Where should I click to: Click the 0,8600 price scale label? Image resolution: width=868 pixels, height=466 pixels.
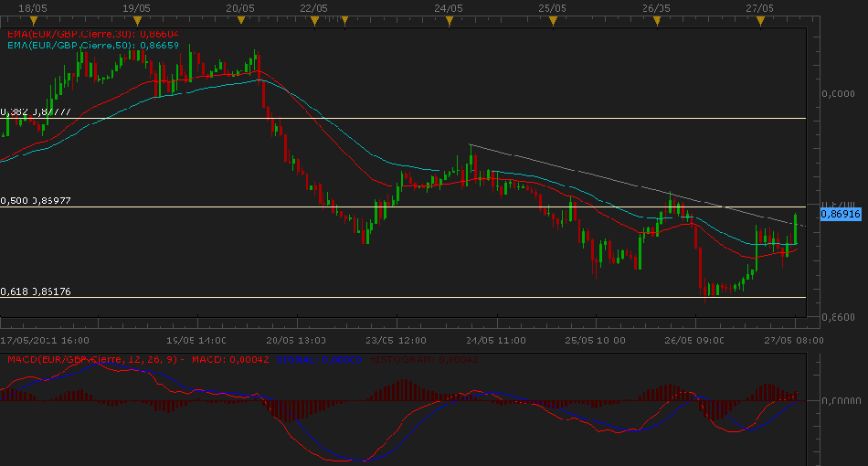839,317
